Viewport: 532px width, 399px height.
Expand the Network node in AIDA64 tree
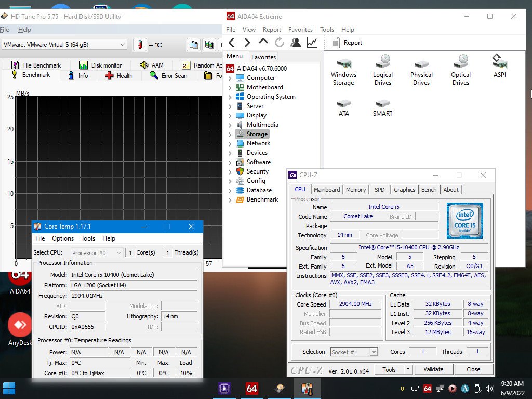pyautogui.click(x=230, y=143)
